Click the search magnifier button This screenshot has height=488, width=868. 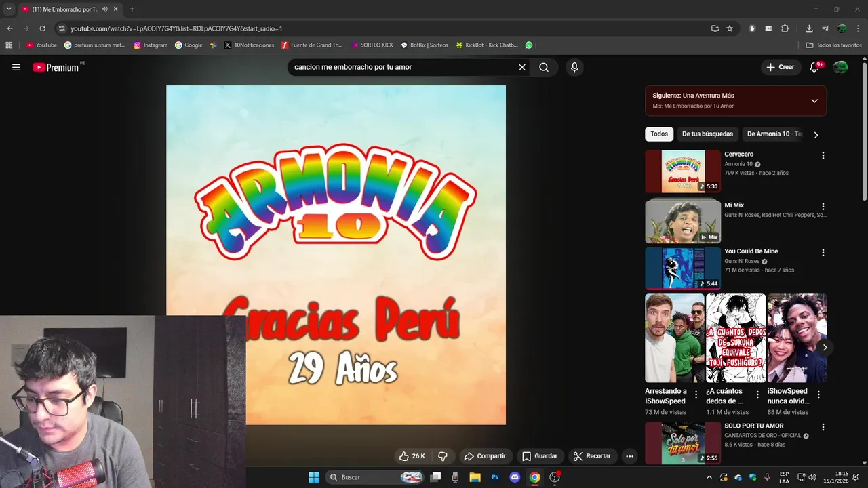coord(544,67)
